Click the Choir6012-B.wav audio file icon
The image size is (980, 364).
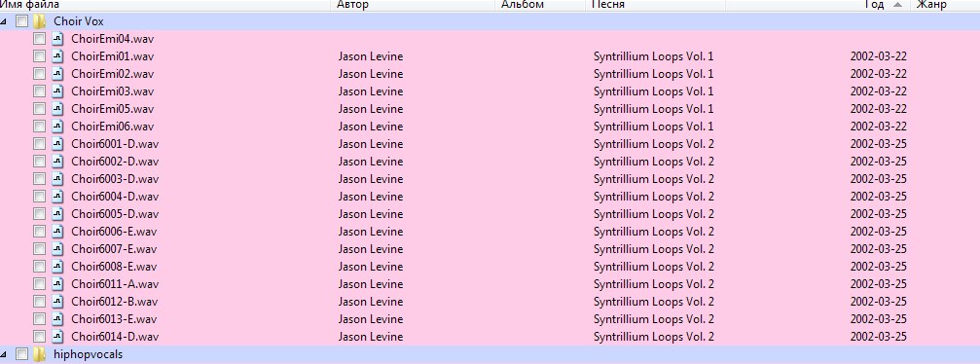(57, 302)
